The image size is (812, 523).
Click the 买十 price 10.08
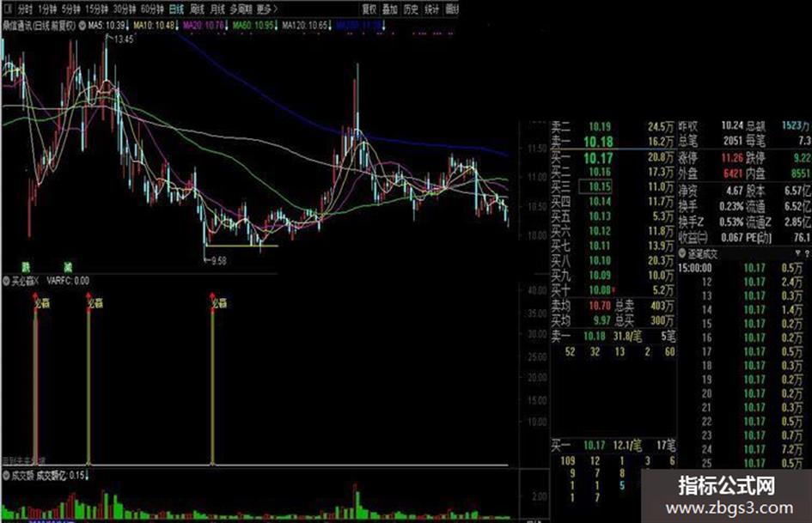point(600,290)
